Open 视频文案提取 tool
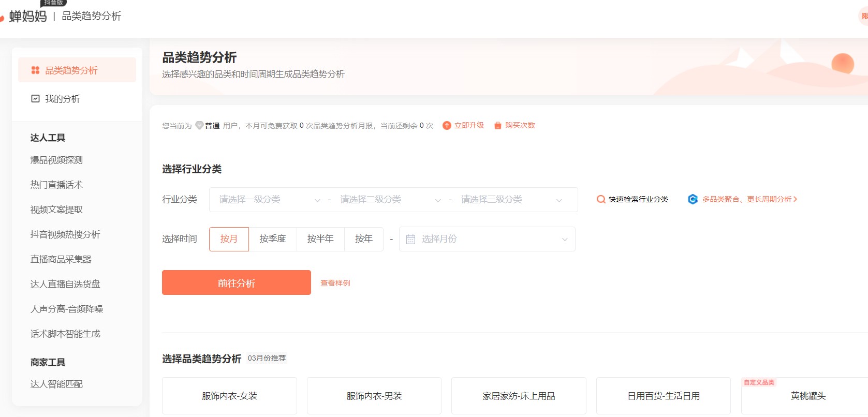Image resolution: width=868 pixels, height=417 pixels. tap(56, 210)
